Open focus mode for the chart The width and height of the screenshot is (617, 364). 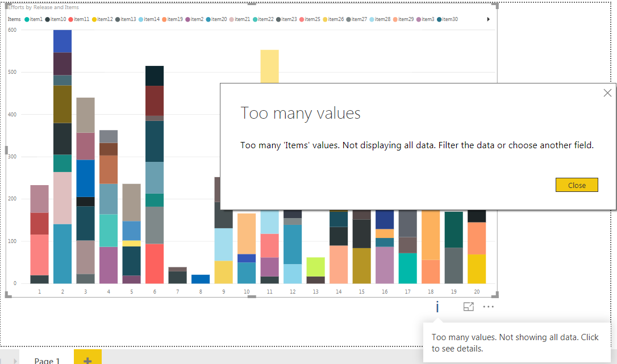coord(468,307)
